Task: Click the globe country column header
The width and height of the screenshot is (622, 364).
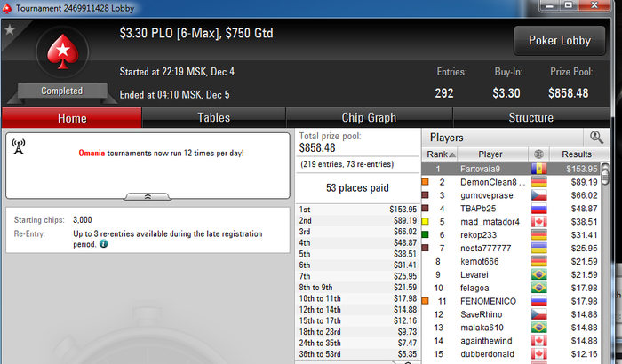Action: point(538,154)
